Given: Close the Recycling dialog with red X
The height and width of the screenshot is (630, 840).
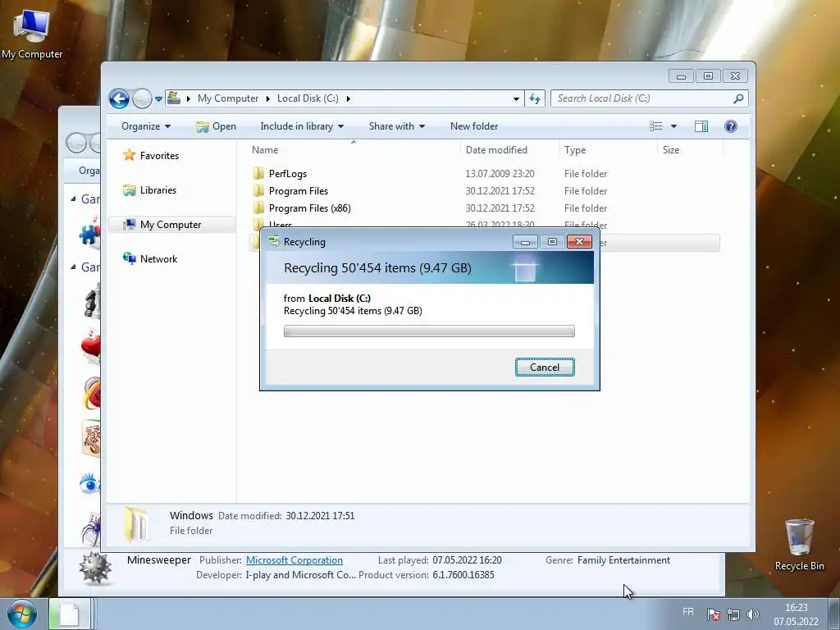Looking at the screenshot, I should point(579,242).
